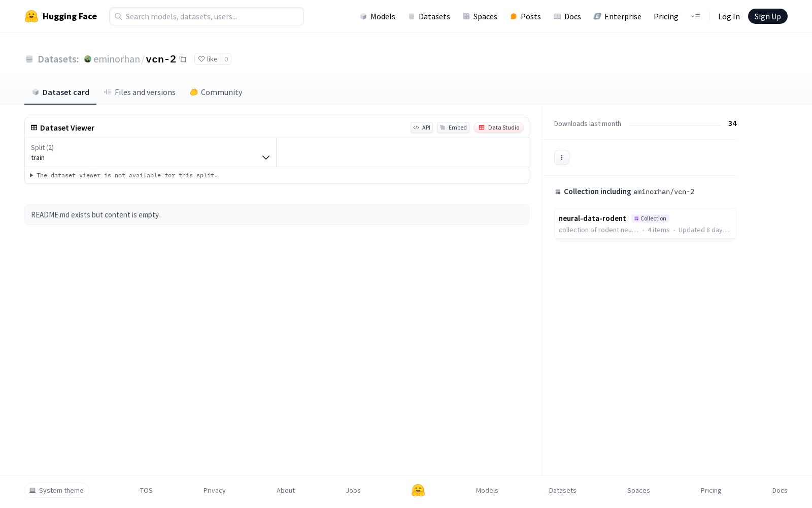The image size is (812, 508).
Task: Open the neural-data-rodent collection card
Action: [645, 224]
